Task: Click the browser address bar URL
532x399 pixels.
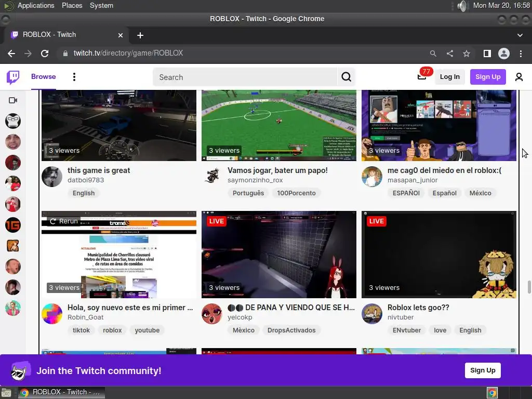Action: point(128,54)
